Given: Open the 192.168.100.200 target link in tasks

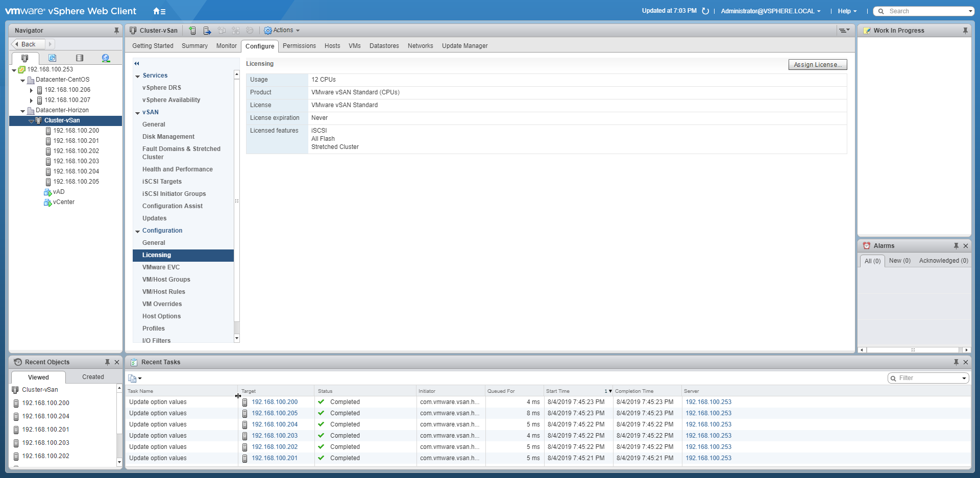Looking at the screenshot, I should pos(274,402).
